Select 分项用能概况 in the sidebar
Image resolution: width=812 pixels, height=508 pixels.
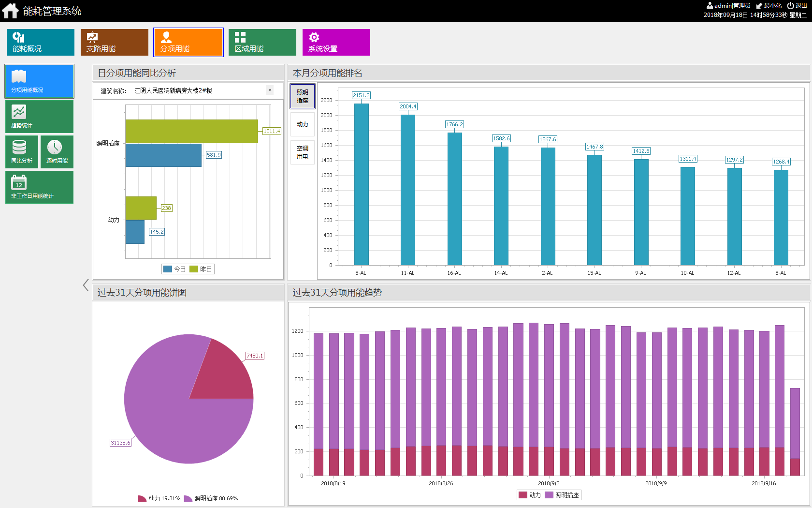click(x=39, y=81)
